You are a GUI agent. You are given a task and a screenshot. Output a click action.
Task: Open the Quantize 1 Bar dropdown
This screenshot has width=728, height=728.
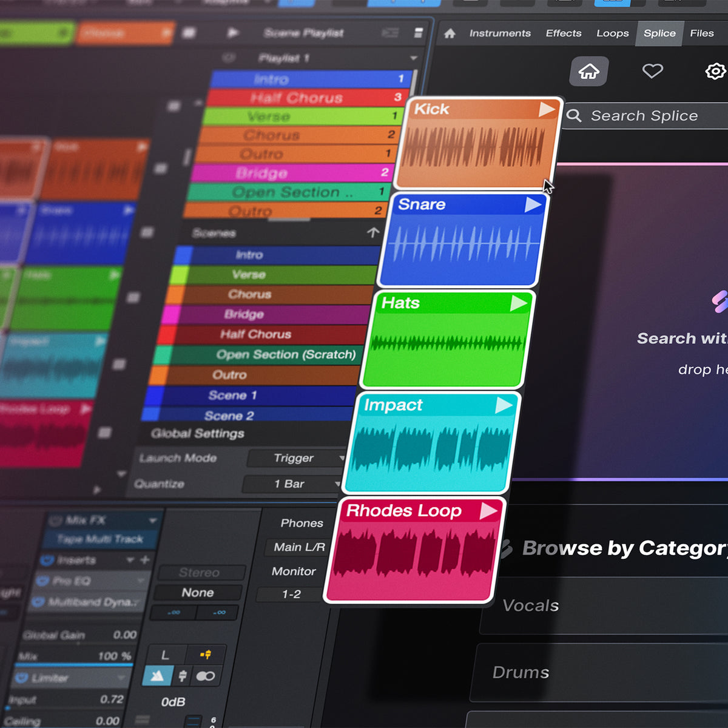pos(292,484)
